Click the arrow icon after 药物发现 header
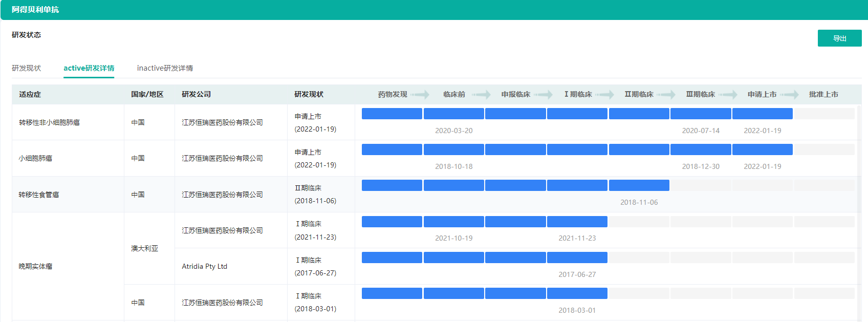 (x=420, y=95)
